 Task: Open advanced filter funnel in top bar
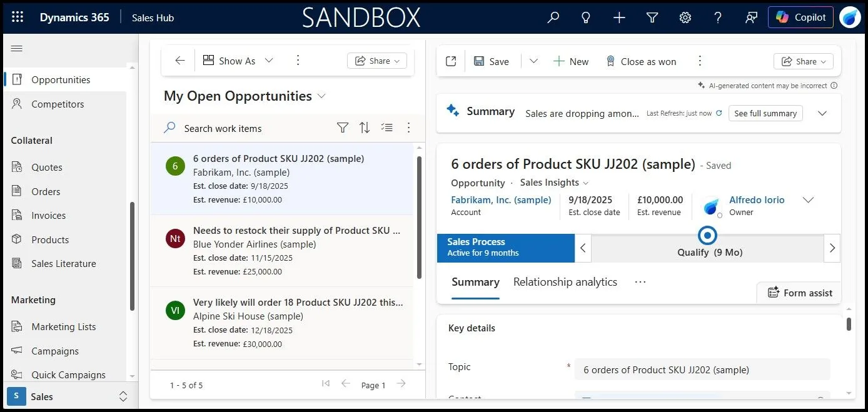tap(652, 18)
